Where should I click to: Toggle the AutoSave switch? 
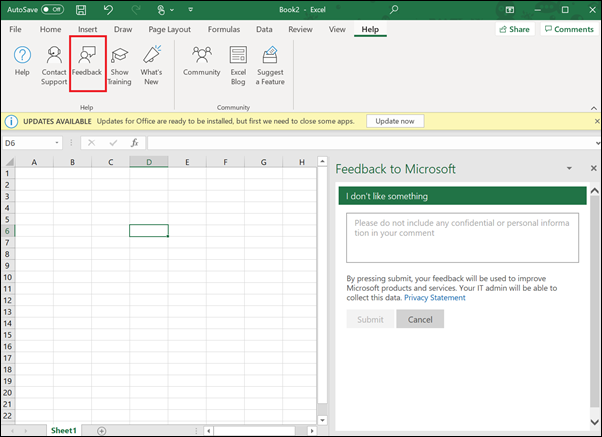52,9
